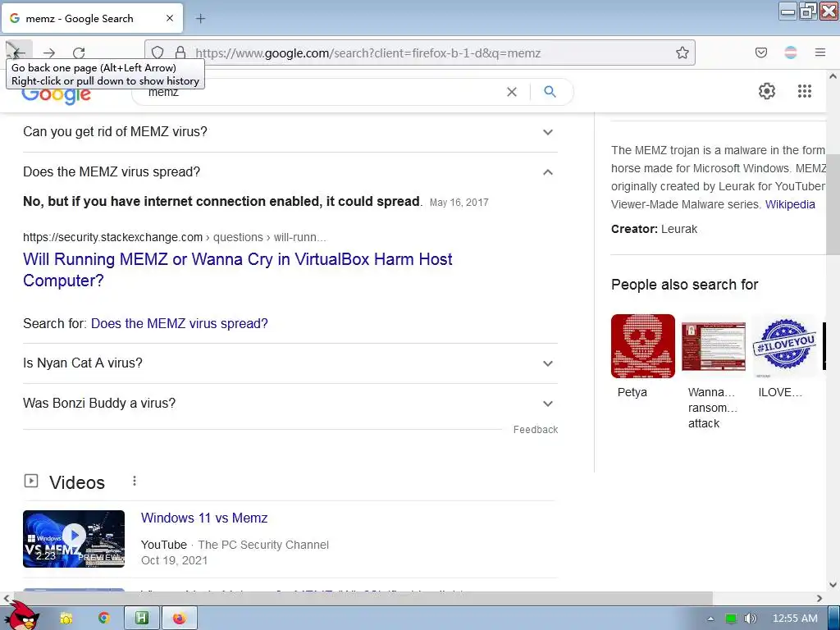Reload the current page
The image size is (840, 630).
[x=79, y=52]
